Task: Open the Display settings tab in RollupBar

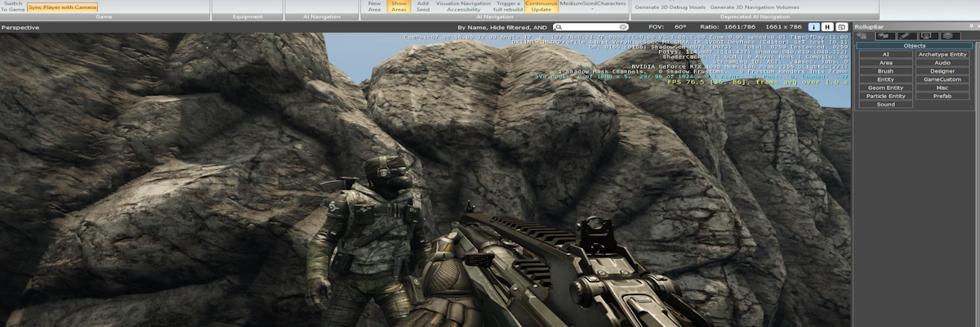Action: (x=926, y=36)
